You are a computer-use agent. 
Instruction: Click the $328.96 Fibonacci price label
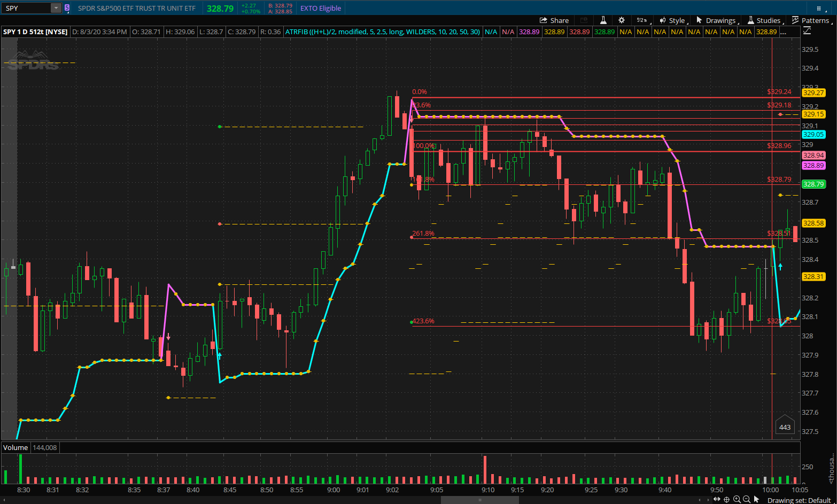(779, 145)
